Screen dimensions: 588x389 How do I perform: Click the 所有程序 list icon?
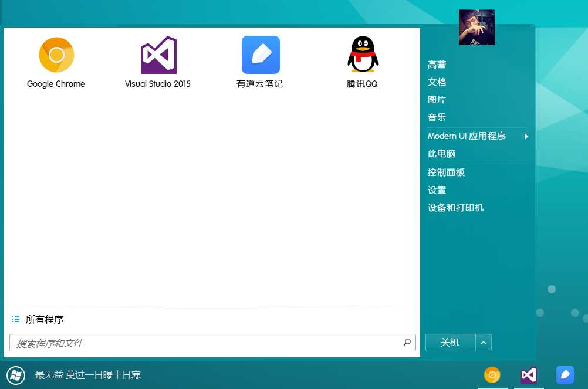click(x=16, y=319)
